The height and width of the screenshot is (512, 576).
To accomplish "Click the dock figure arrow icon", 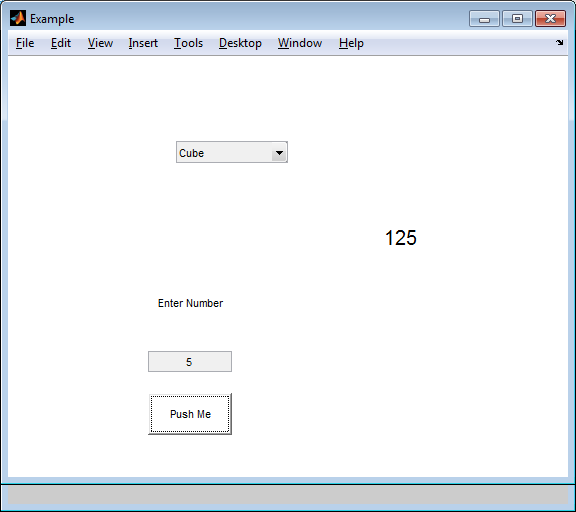I will [x=559, y=43].
